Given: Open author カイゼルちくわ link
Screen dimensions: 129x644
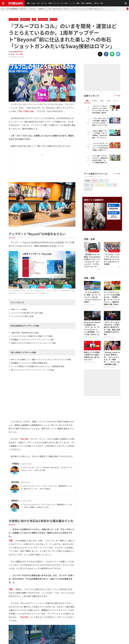Looking at the screenshot, I should (17, 52).
